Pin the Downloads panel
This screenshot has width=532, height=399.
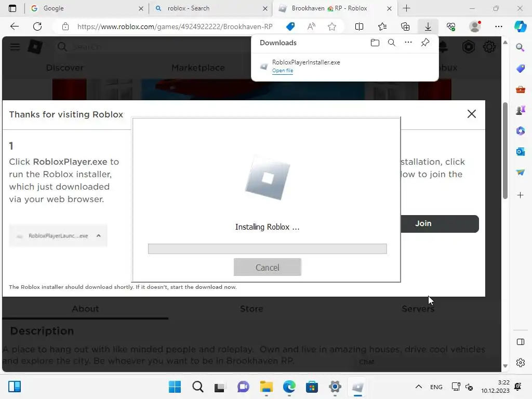pos(425,43)
